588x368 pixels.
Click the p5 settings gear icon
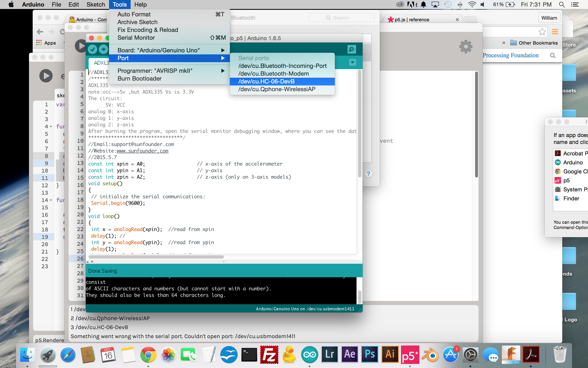465,47
